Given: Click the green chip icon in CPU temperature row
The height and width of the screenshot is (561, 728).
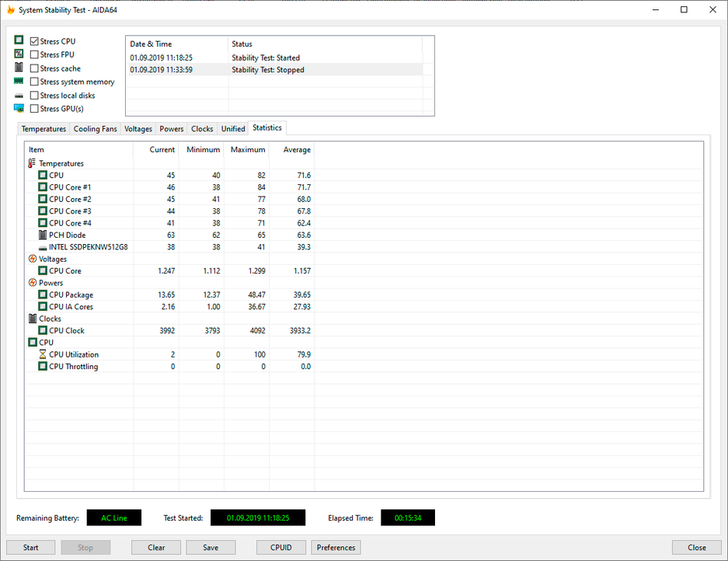Looking at the screenshot, I should (x=42, y=175).
